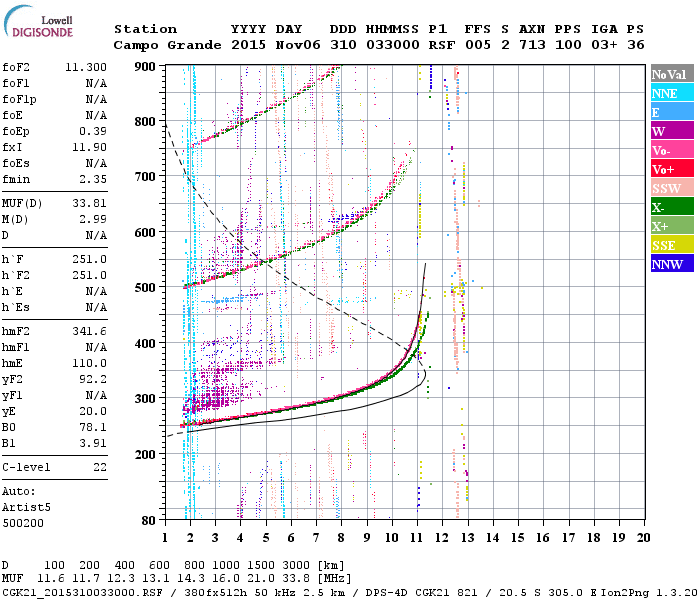Click the 15 MHz frequency axis label

517,538
